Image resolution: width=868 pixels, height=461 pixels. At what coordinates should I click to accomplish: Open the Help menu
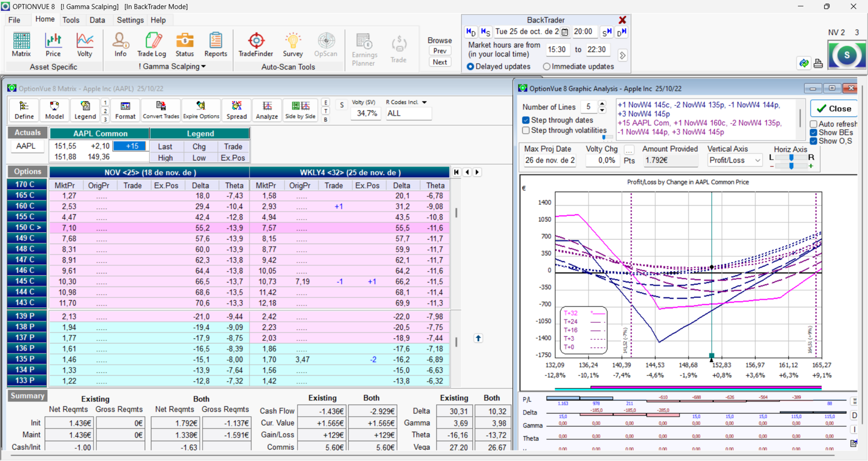click(x=158, y=20)
